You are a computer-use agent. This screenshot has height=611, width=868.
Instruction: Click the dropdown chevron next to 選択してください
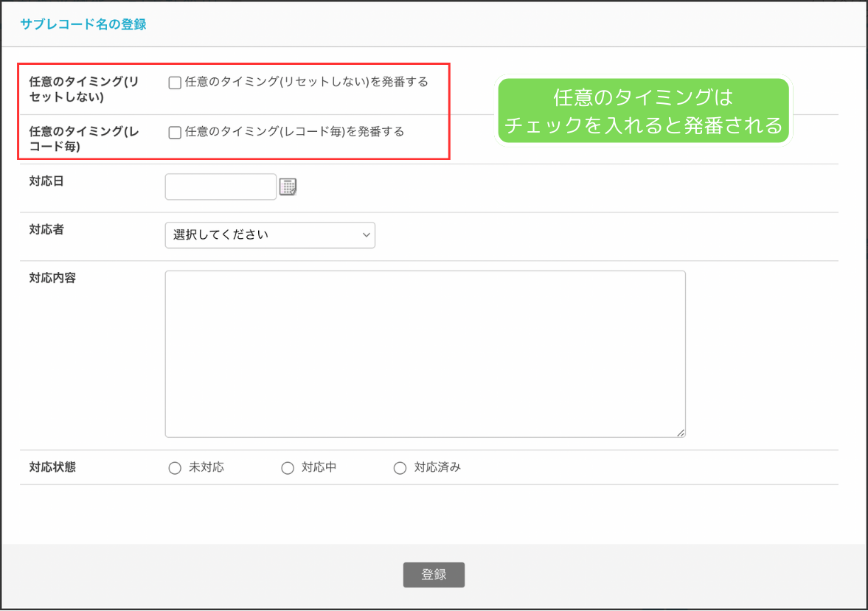(366, 235)
